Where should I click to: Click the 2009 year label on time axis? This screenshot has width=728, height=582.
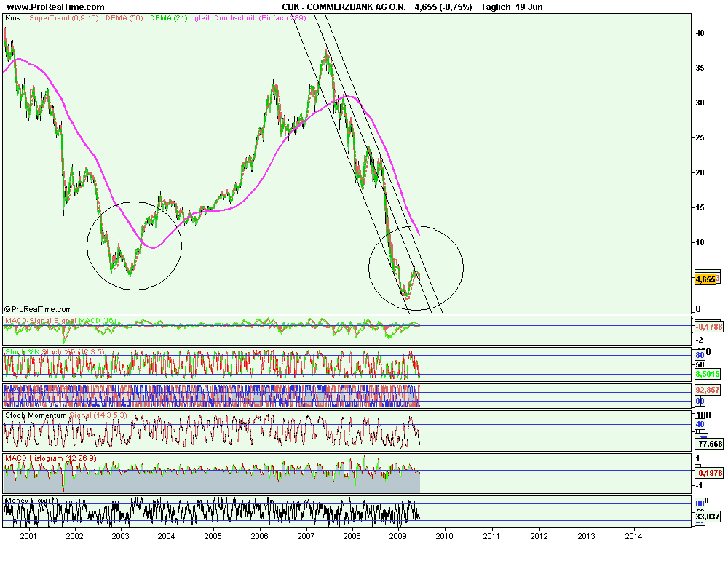coord(398,536)
